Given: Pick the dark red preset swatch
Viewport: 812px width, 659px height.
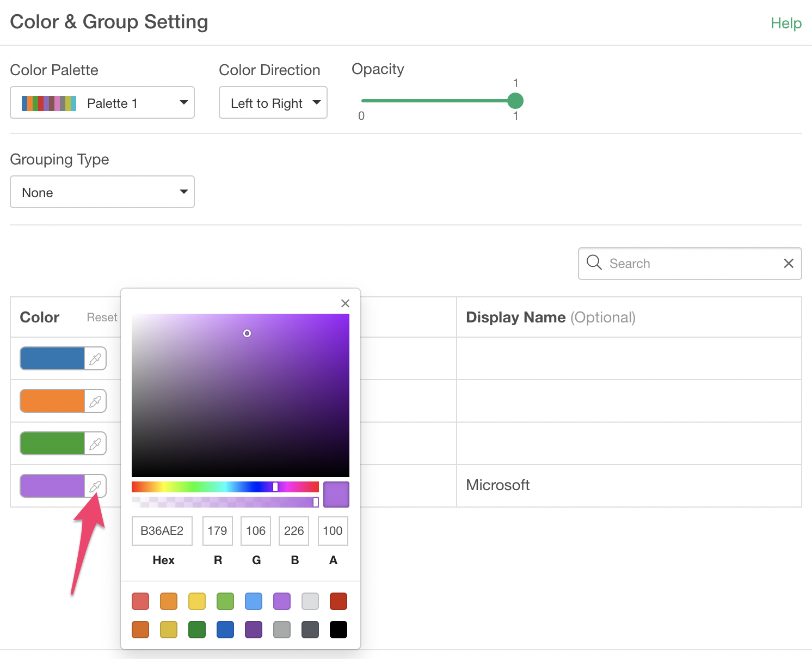Looking at the screenshot, I should tap(339, 601).
